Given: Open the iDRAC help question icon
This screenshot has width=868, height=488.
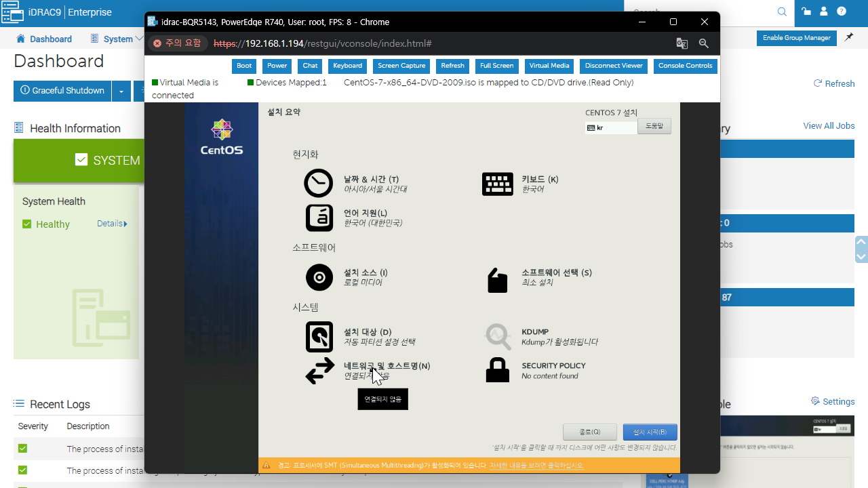Looking at the screenshot, I should click(x=842, y=12).
